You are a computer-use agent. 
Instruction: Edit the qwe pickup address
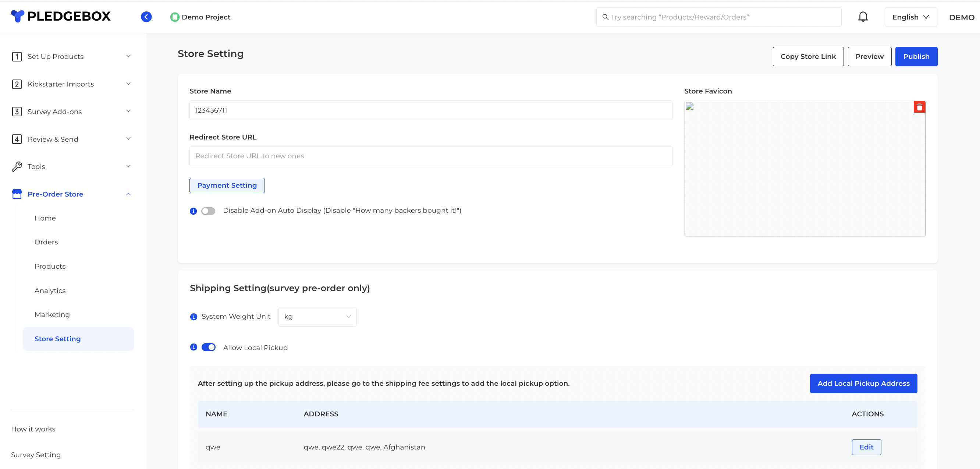click(866, 447)
